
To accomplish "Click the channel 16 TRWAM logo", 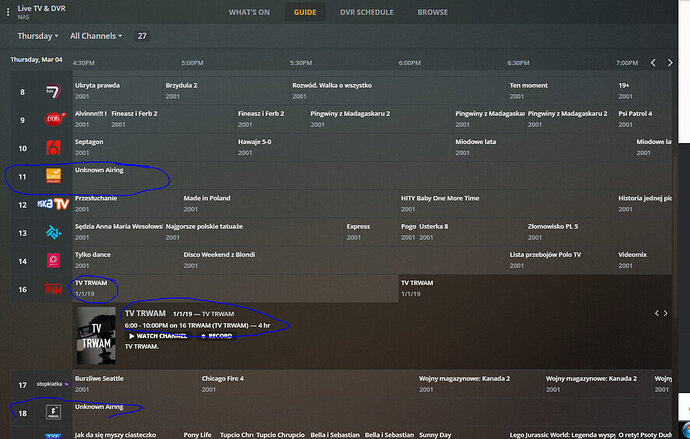I will (x=53, y=289).
